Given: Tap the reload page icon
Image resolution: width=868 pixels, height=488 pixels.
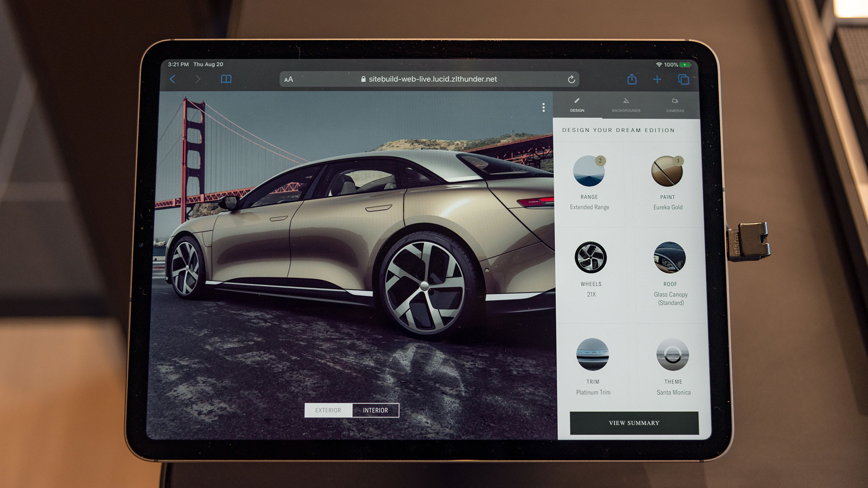Looking at the screenshot, I should tap(571, 79).
